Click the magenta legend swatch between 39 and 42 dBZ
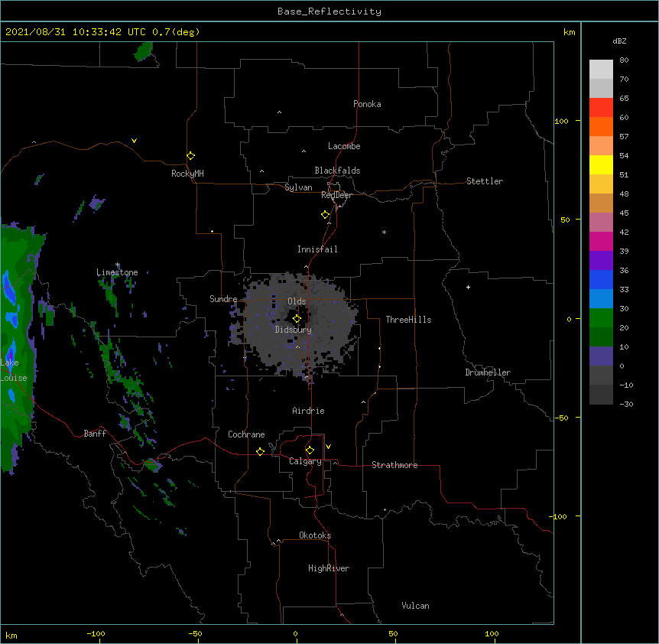 click(601, 241)
